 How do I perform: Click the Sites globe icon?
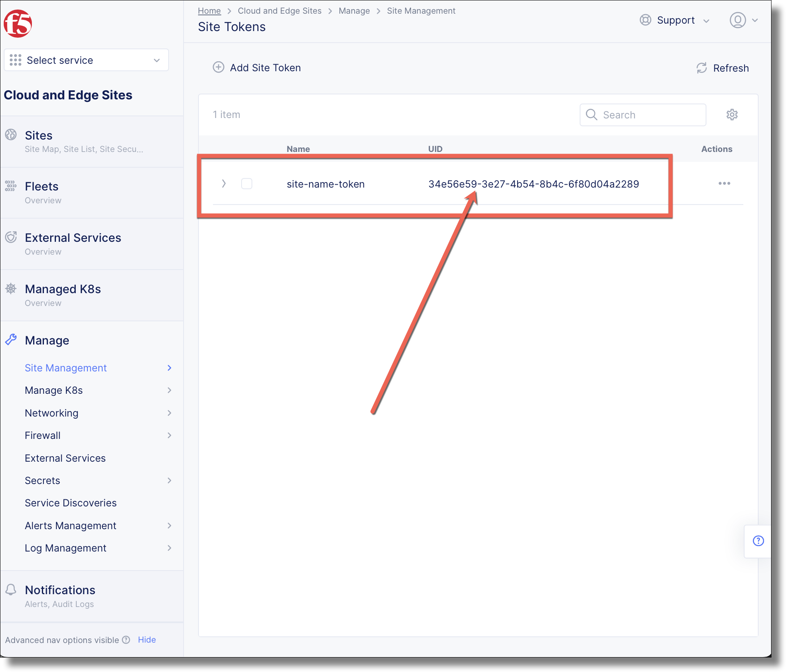(11, 135)
